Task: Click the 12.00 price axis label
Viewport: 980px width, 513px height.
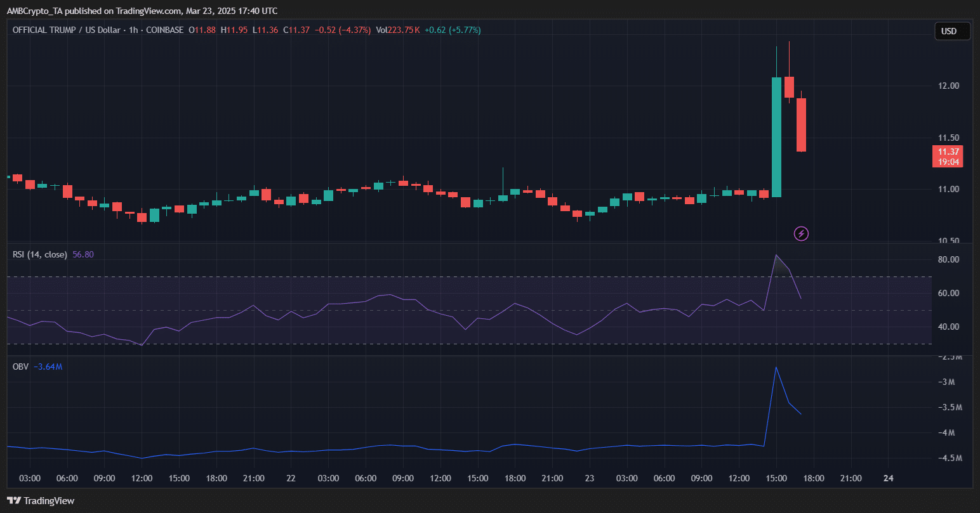Action: pos(948,86)
